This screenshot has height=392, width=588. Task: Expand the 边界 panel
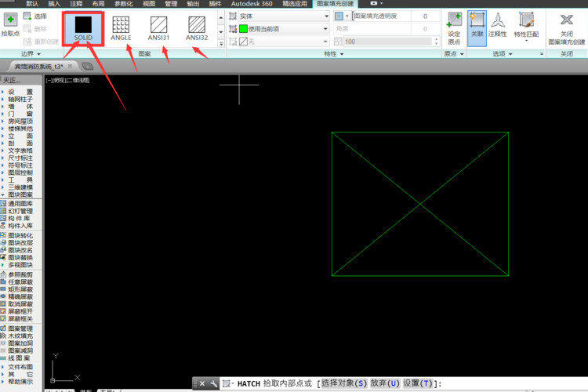click(31, 53)
